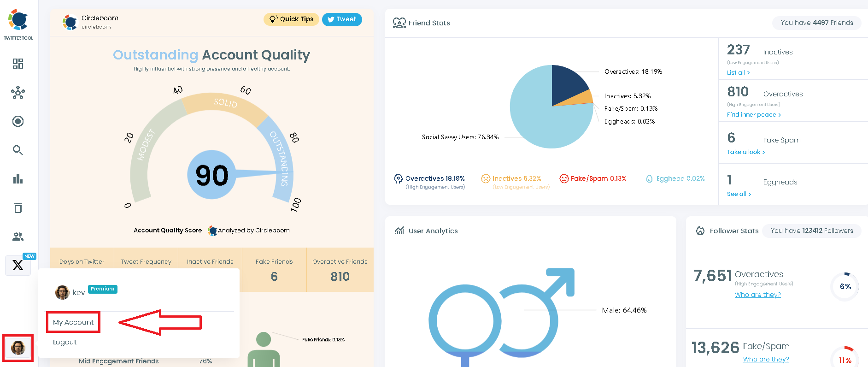Click the 90 score circle on gauge

[x=211, y=175]
